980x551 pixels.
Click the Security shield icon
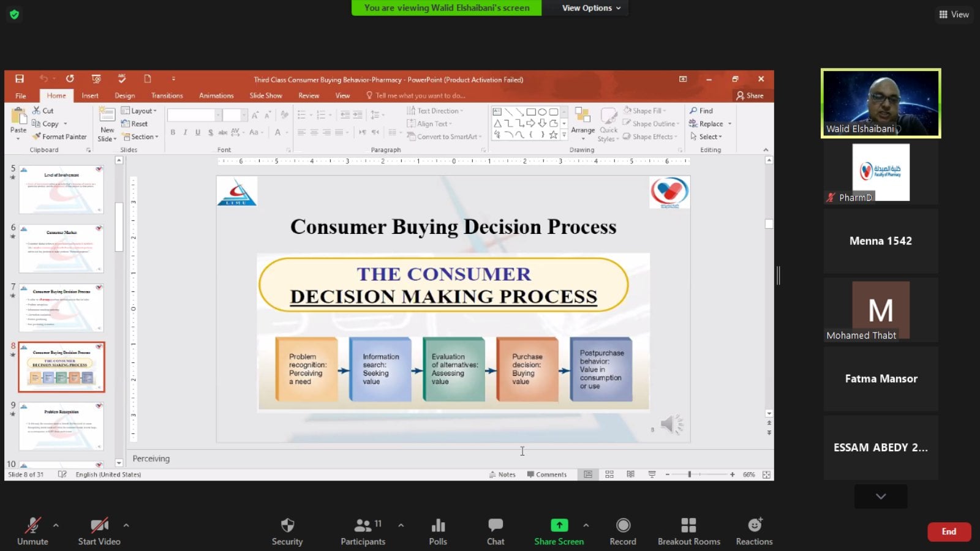click(287, 526)
